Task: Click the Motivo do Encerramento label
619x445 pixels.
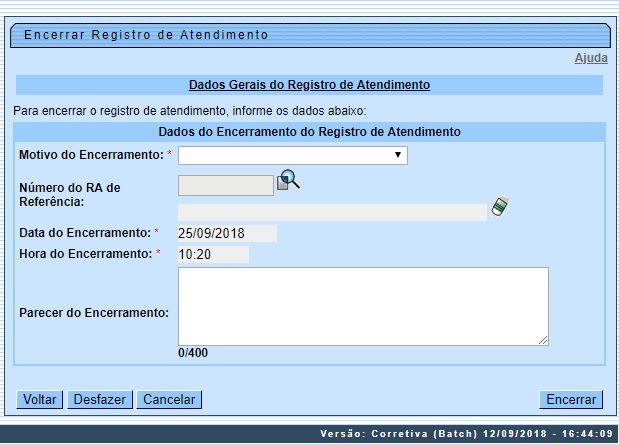Action: (x=90, y=155)
